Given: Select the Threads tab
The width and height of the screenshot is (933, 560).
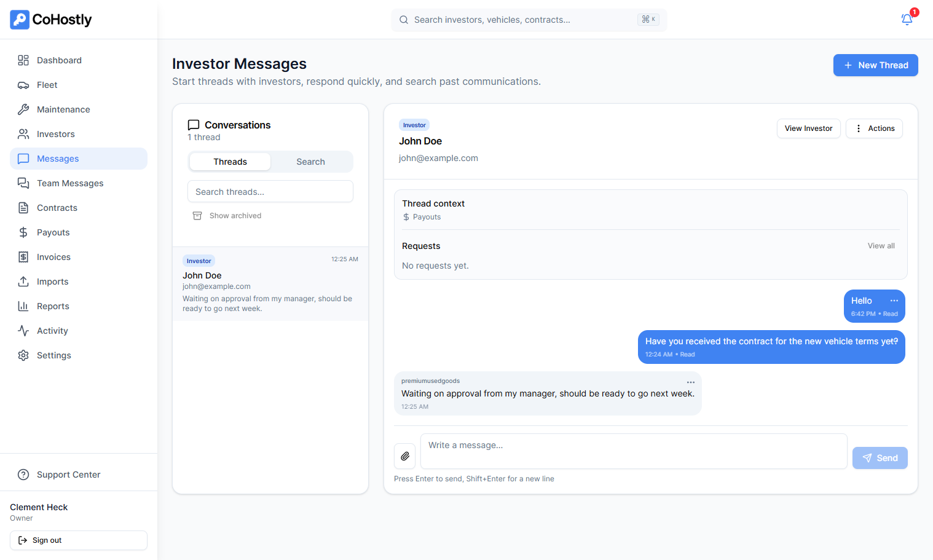Looking at the screenshot, I should pos(229,161).
